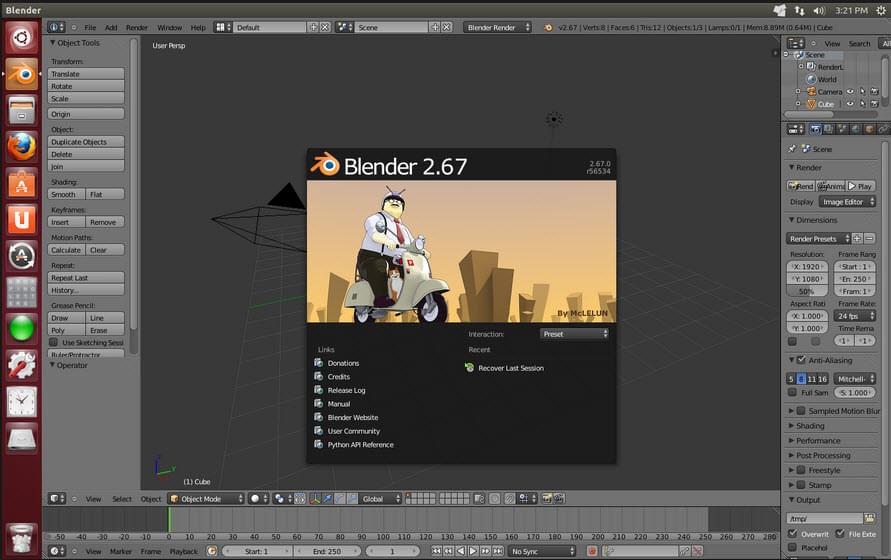The height and width of the screenshot is (560, 891).
Task: Click the Duplicate Objects button
Action: (x=86, y=142)
